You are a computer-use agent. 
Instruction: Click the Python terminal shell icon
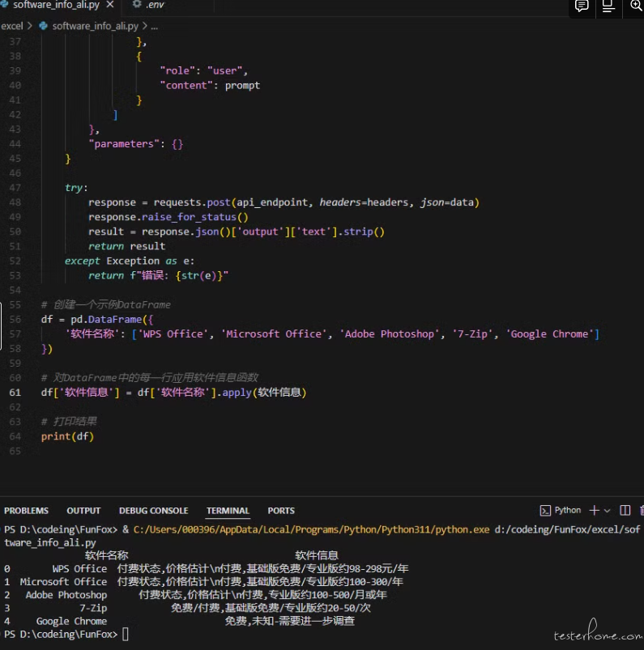pos(545,510)
